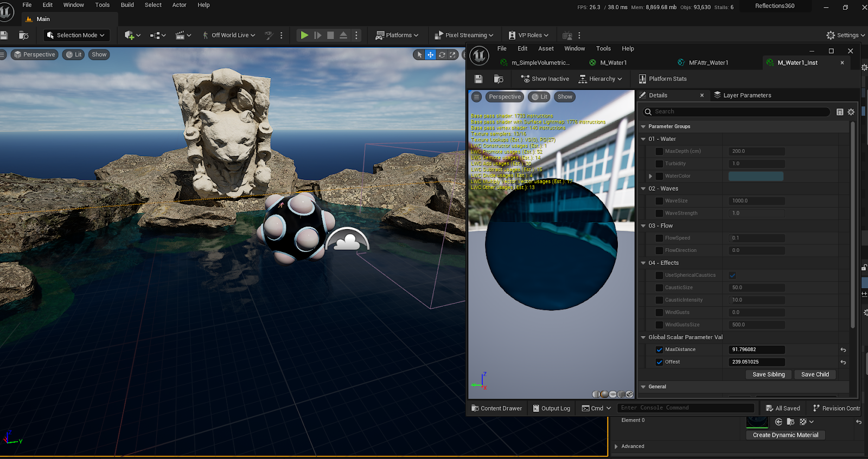This screenshot has width=868, height=459.
Task: Switch to the Layer Parameters tab
Action: pos(742,95)
